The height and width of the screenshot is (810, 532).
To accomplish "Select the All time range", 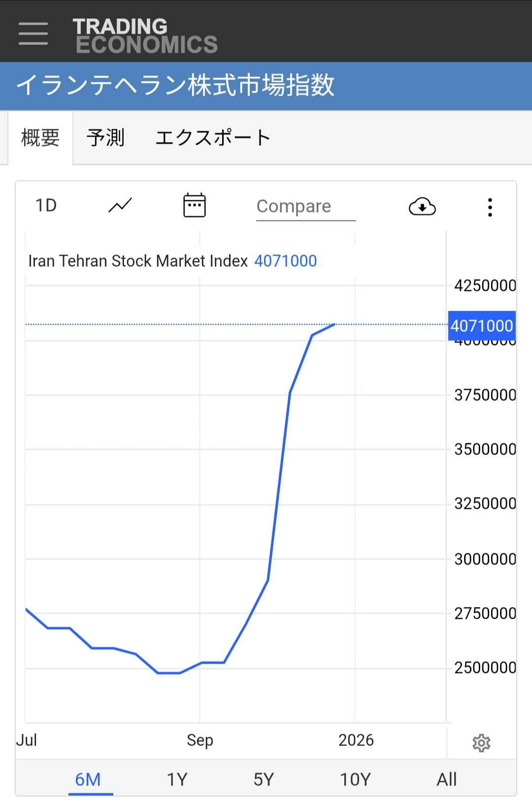I will [447, 779].
